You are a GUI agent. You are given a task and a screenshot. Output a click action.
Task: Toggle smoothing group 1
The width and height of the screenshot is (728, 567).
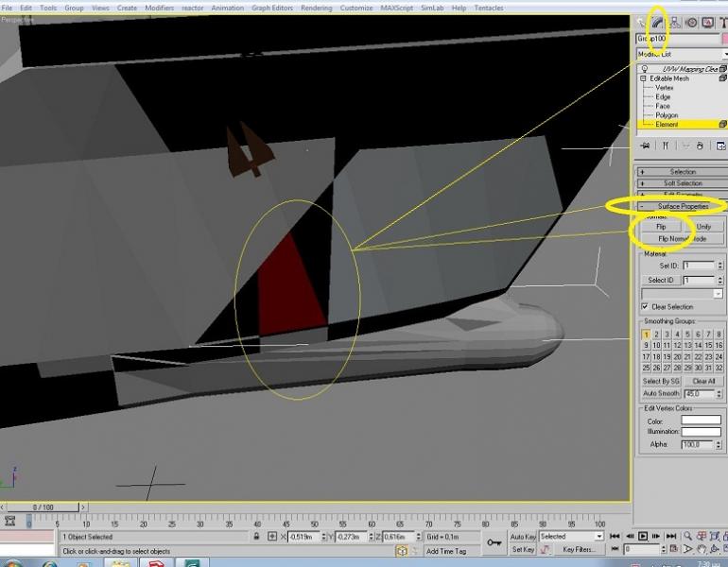coord(646,335)
